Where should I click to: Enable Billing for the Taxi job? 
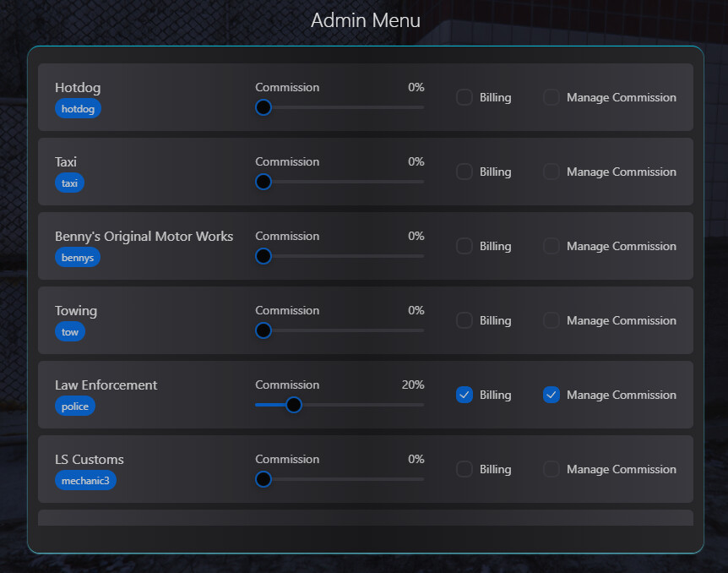(x=464, y=172)
